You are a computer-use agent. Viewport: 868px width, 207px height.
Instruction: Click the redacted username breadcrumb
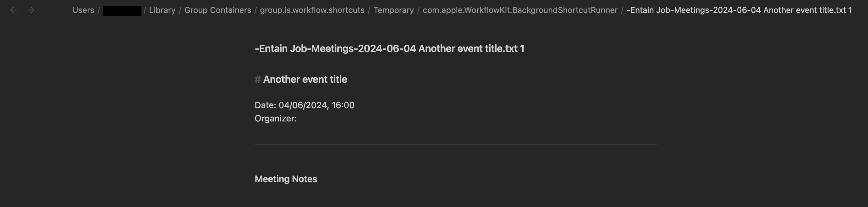tap(122, 11)
